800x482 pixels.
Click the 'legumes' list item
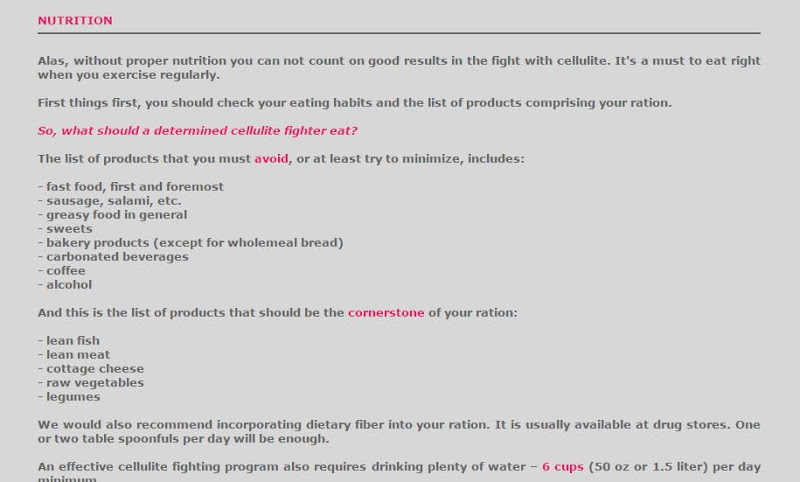(x=69, y=397)
